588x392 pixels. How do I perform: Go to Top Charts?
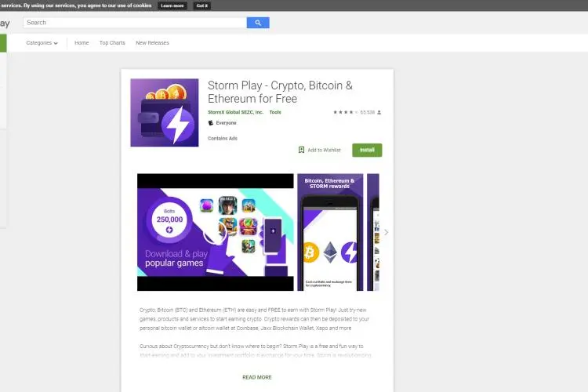click(112, 43)
